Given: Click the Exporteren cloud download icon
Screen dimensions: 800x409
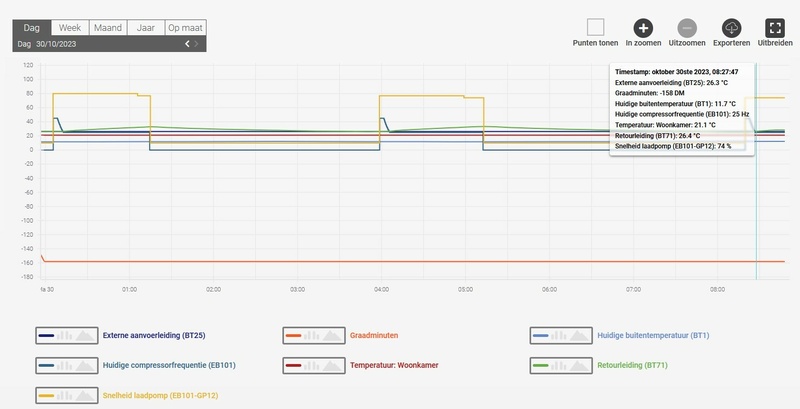Looking at the screenshot, I should 731,28.
